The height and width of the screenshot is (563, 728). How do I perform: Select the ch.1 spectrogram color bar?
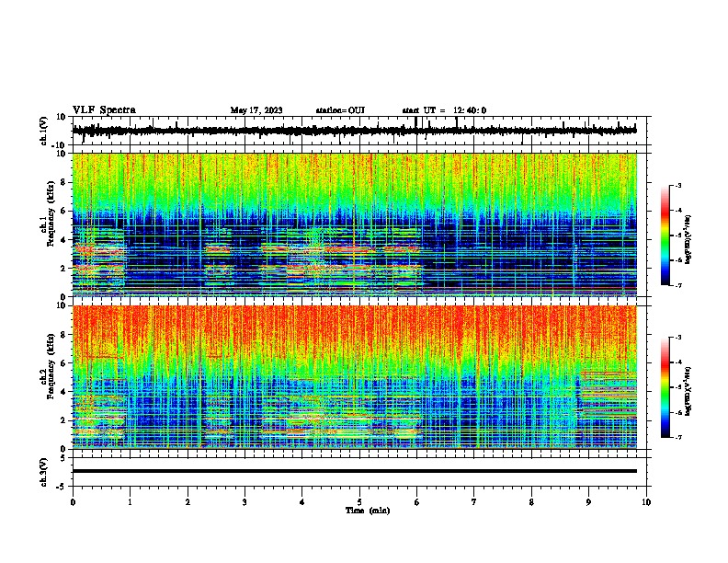point(665,236)
